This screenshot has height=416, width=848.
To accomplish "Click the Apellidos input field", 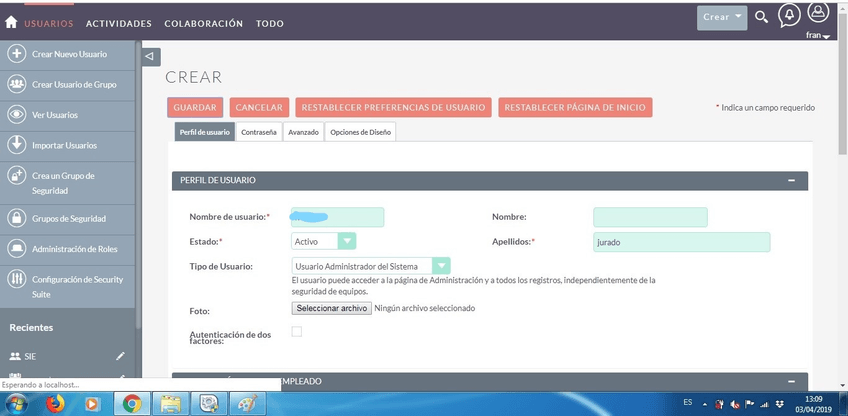I will tap(681, 242).
